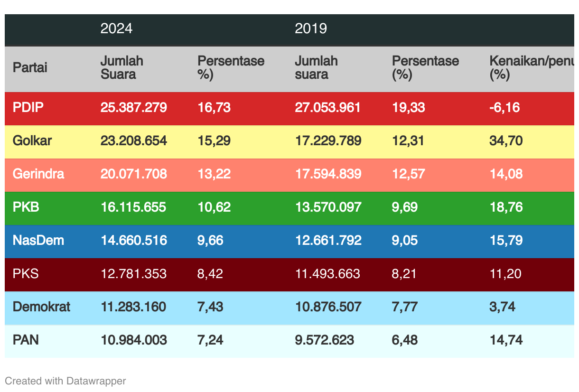Click PKS 2024 percentage 8,42
579x392 pixels.
point(210,273)
